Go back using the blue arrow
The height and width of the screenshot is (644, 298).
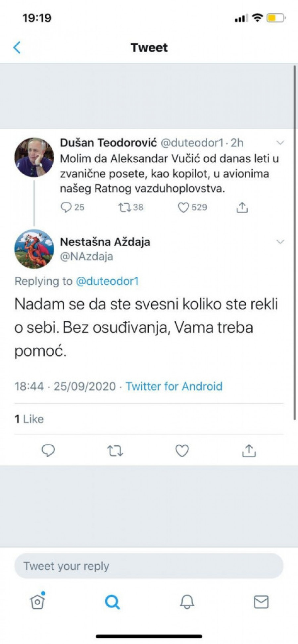[x=17, y=48]
